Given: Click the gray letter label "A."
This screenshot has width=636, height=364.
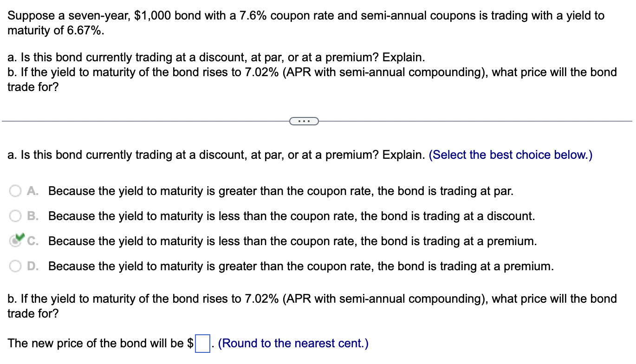Looking at the screenshot, I should (32, 191).
